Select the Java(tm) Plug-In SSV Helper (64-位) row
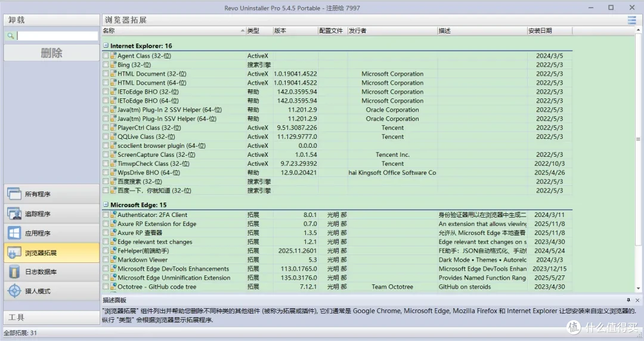 click(337, 119)
